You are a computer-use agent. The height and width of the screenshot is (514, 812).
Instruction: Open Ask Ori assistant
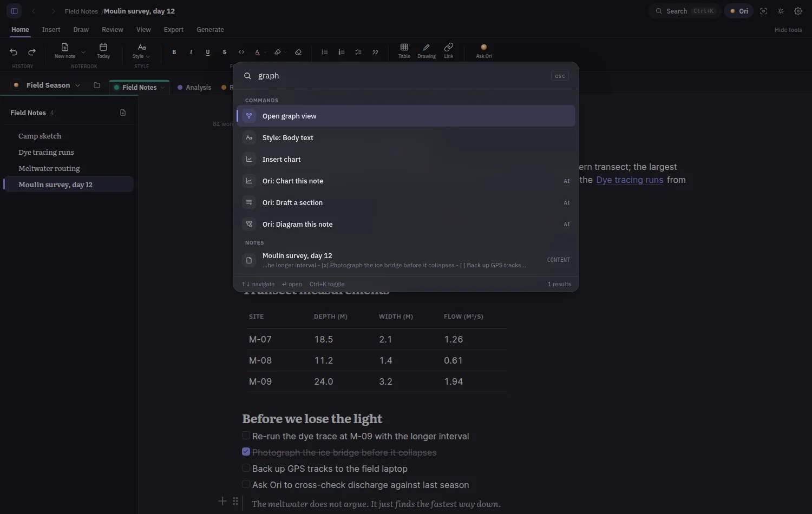[484, 51]
